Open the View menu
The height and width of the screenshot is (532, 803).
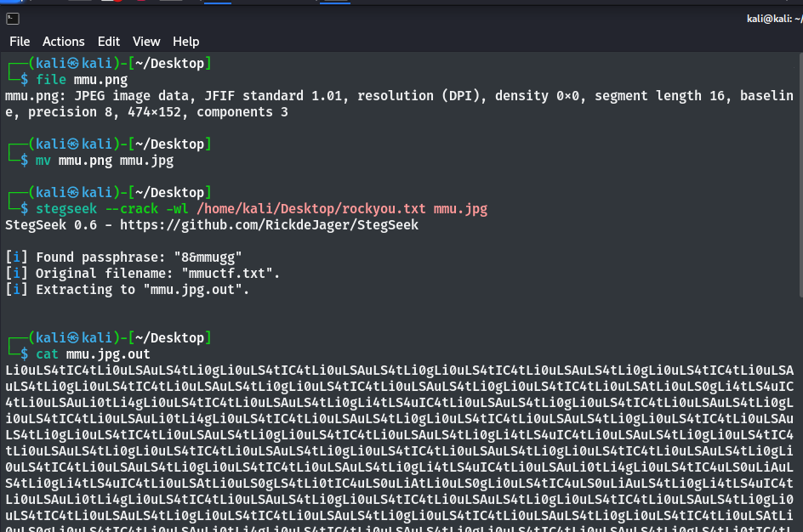pyautogui.click(x=146, y=42)
